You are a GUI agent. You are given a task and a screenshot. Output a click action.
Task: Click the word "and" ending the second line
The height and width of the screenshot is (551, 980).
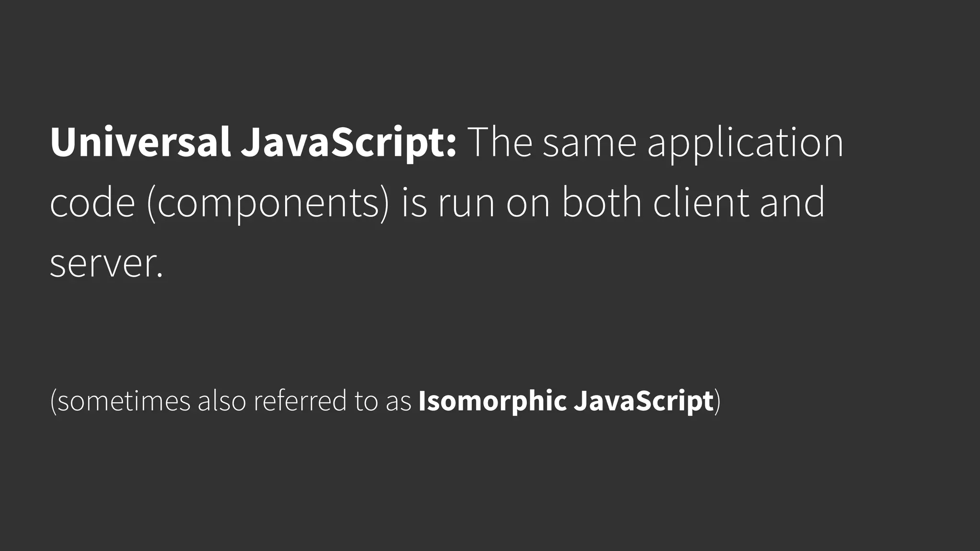[792, 203]
